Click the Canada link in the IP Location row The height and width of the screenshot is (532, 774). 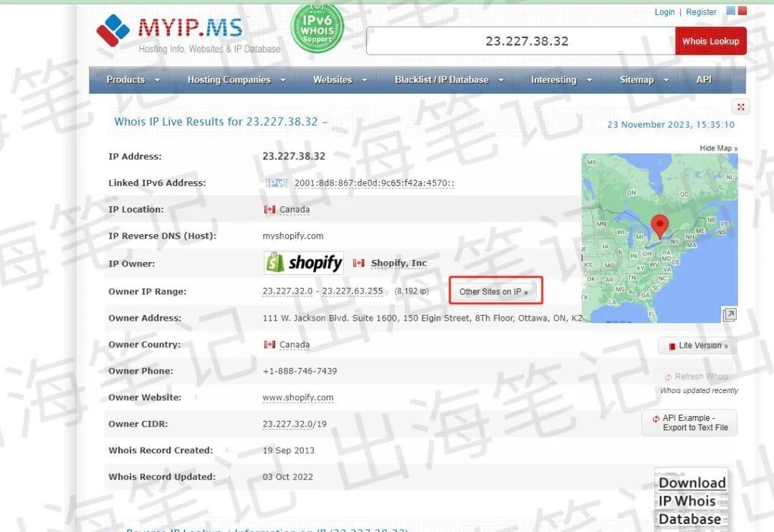point(295,210)
